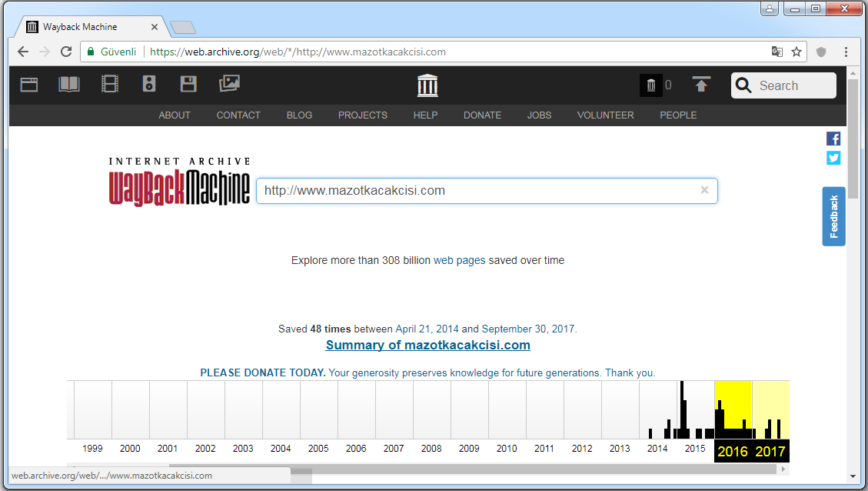Bookmark page with star icon
This screenshot has width=868, height=491.
coord(796,52)
